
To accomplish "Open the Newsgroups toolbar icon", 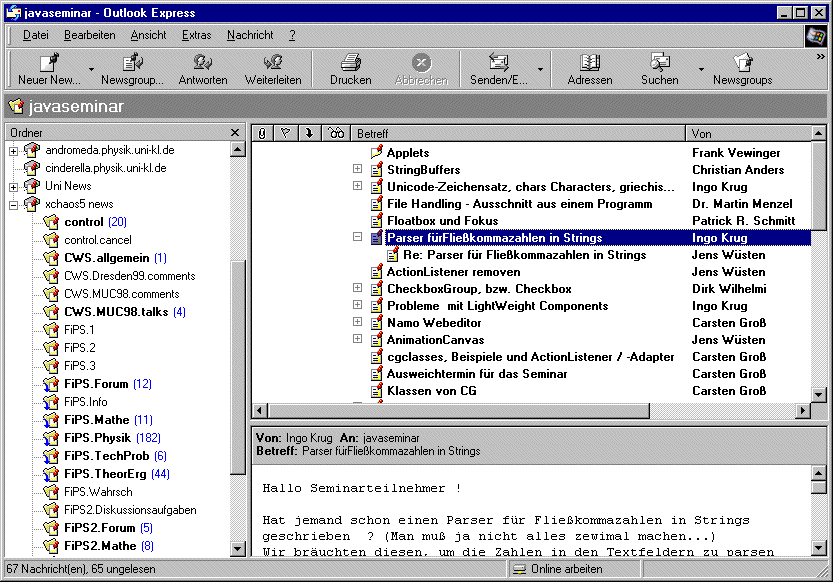I will [742, 63].
